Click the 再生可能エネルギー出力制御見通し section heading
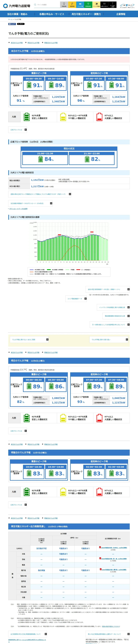Image resolution: width=138 pixels, height=644 pixels. pyautogui.click(x=69, y=526)
